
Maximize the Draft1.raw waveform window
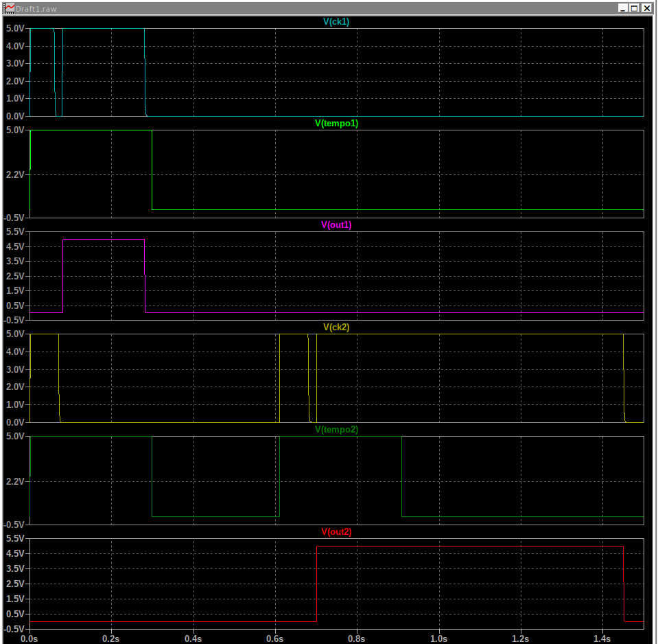tap(635, 8)
